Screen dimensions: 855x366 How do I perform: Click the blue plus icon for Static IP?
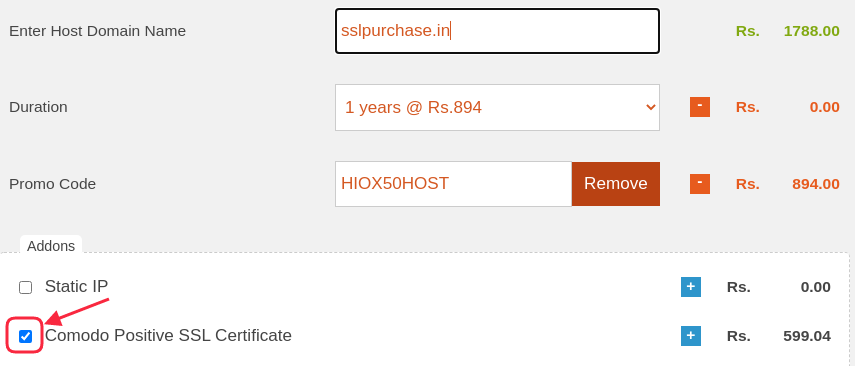click(690, 287)
